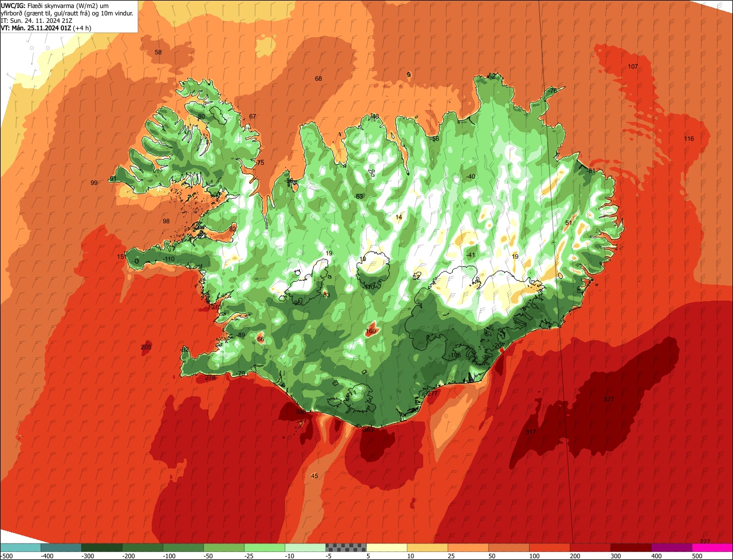This screenshot has width=733, height=560.
Task: Click the value -40 in northeast Iceland
Action: pos(471,176)
